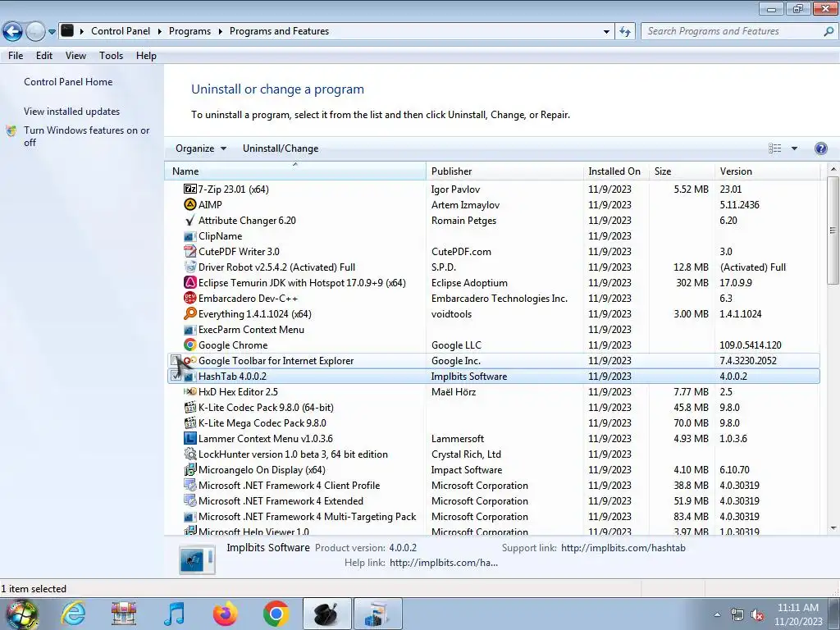This screenshot has width=840, height=630.
Task: Expand the address bar history dropdown
Action: 606,31
